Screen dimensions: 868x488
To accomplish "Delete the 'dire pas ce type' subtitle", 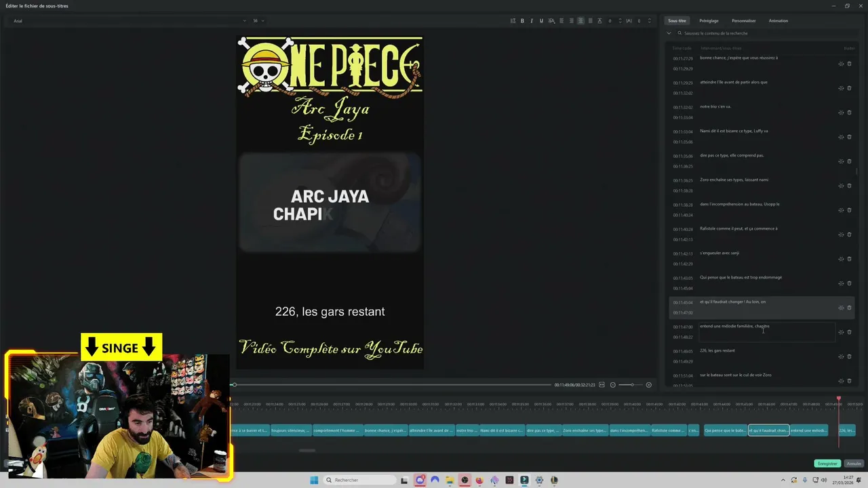I will [849, 161].
